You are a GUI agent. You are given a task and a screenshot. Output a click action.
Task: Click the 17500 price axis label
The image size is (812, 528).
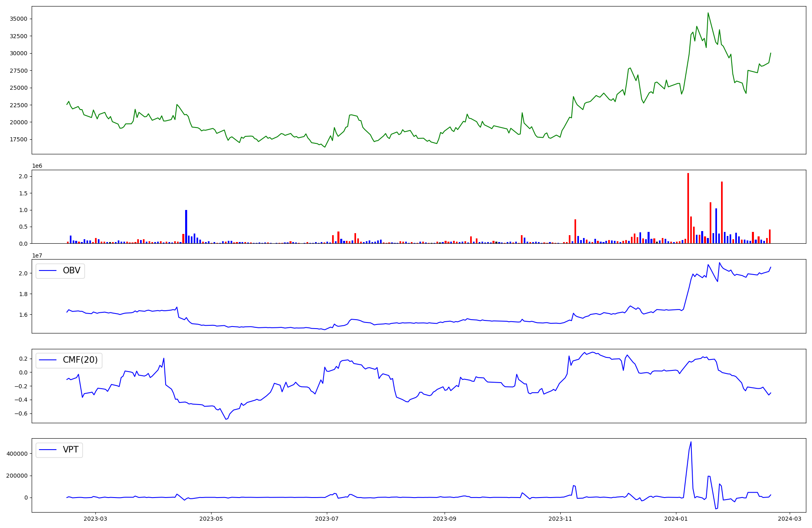(x=18, y=139)
